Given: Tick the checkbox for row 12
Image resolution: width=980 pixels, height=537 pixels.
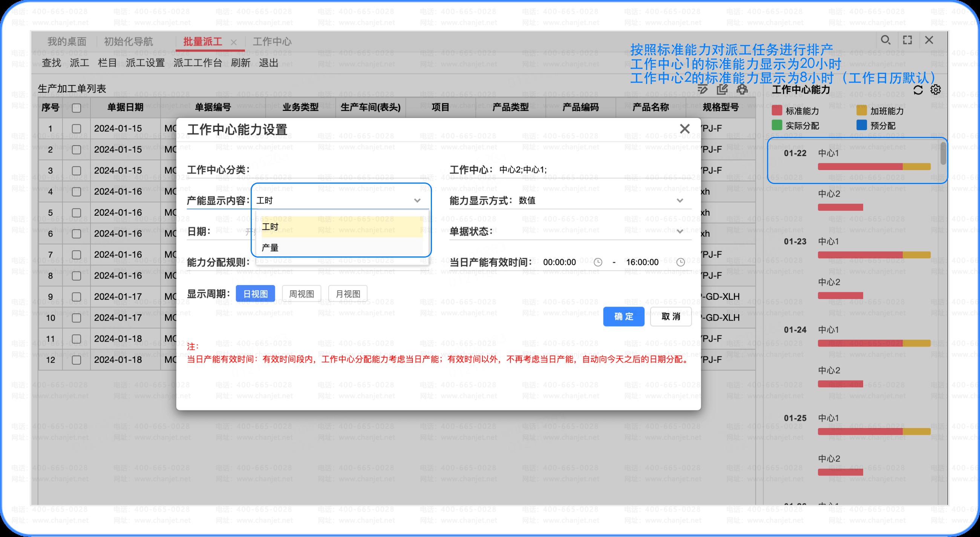Looking at the screenshot, I should 77,360.
